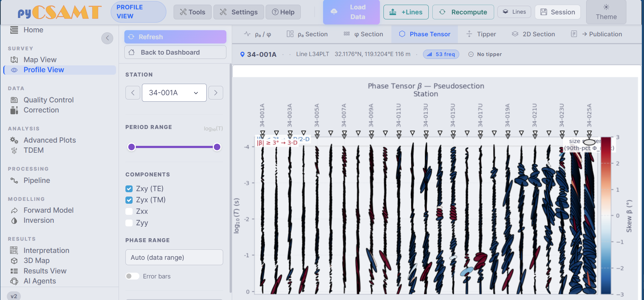Click the 53 freq badge
The height and width of the screenshot is (300, 644).
click(x=441, y=54)
